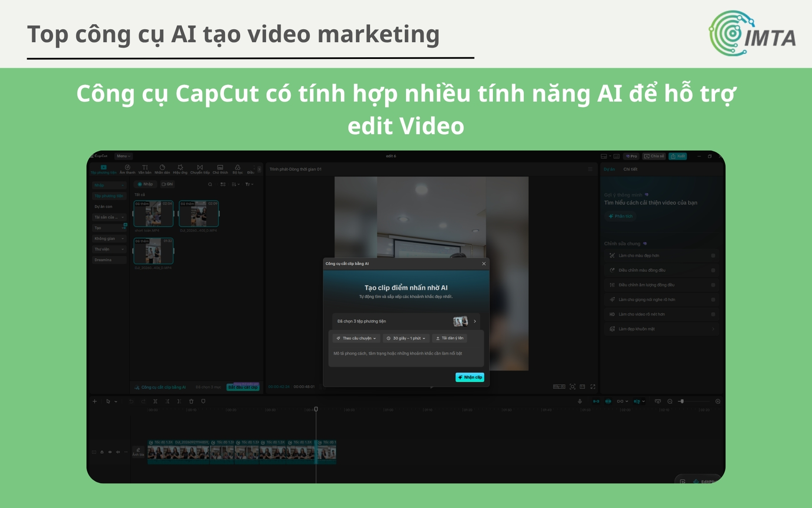Click the delete trash icon in timeline toolbar
This screenshot has height=508, width=812.
191,401
